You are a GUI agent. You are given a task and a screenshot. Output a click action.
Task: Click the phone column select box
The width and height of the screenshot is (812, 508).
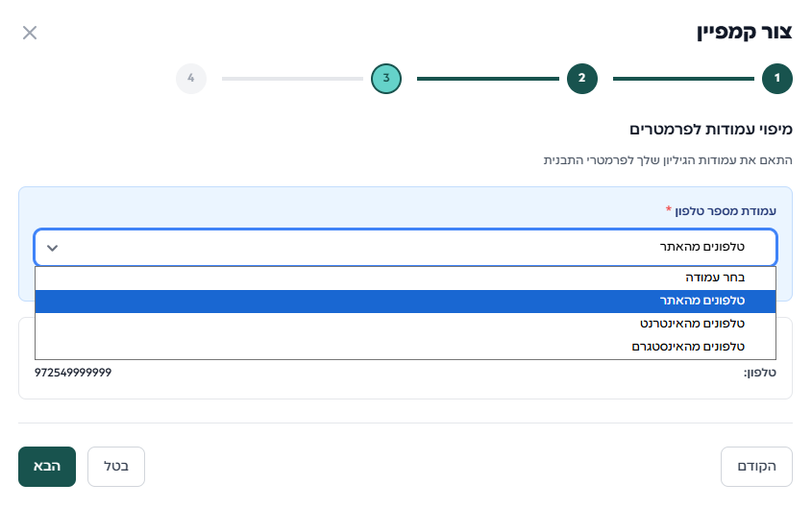point(406,247)
